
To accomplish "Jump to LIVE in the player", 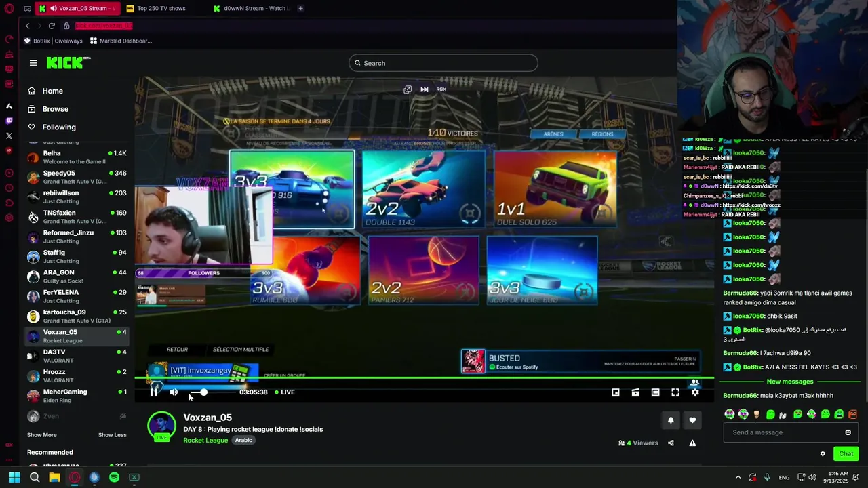I will click(x=284, y=392).
